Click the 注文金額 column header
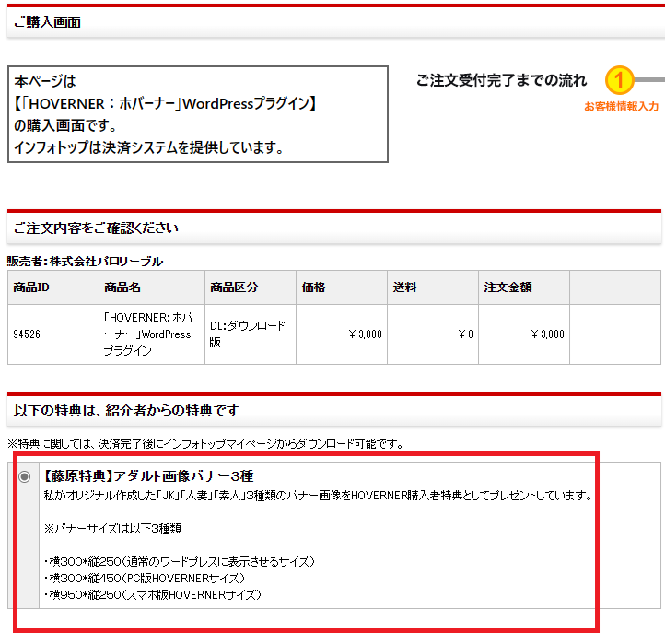 [x=524, y=287]
